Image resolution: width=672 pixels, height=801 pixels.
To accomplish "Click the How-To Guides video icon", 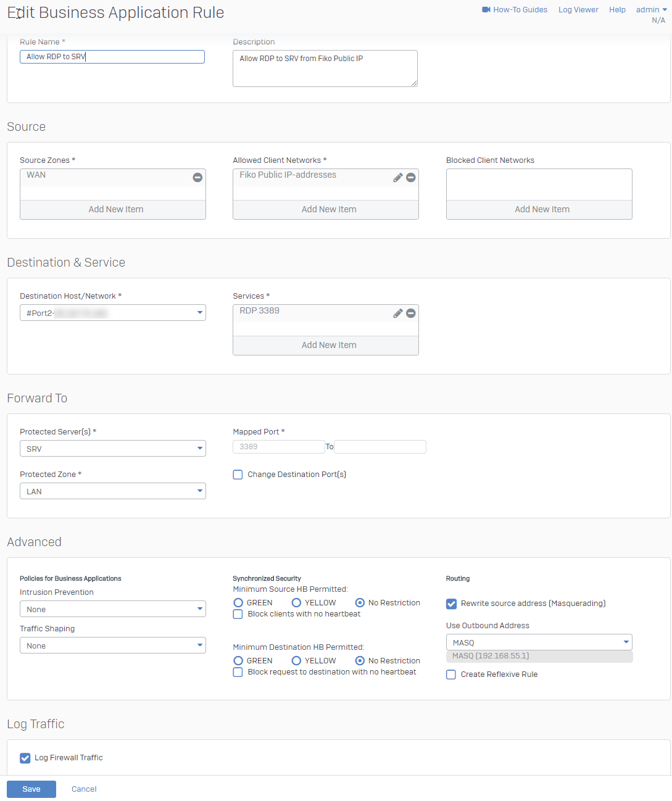I will [486, 10].
